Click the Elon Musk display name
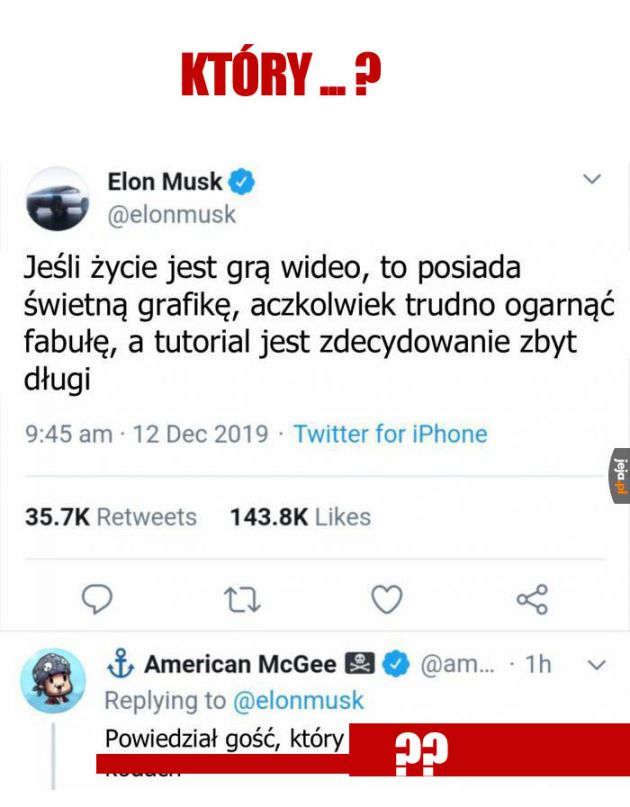This screenshot has width=630, height=807. pos(165,182)
